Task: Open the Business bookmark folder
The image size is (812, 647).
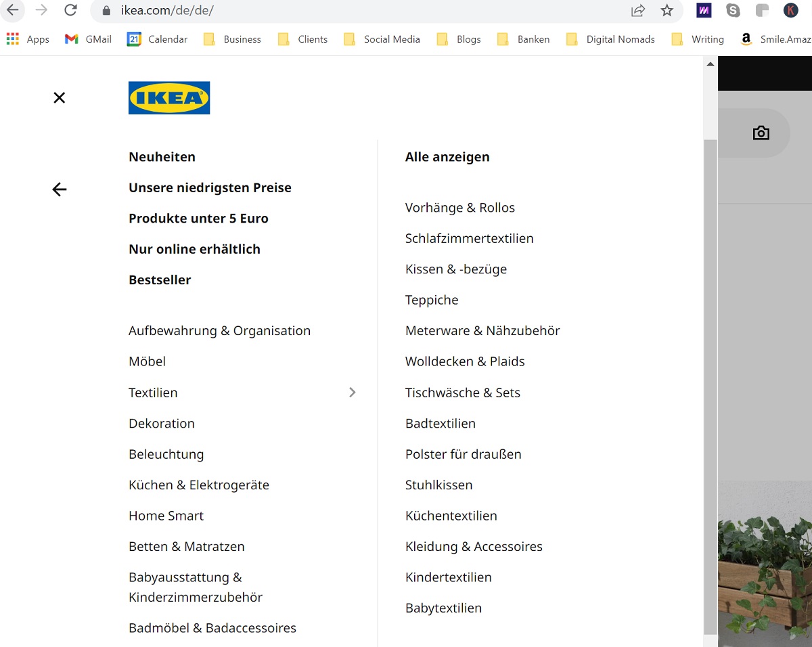Action: (232, 39)
